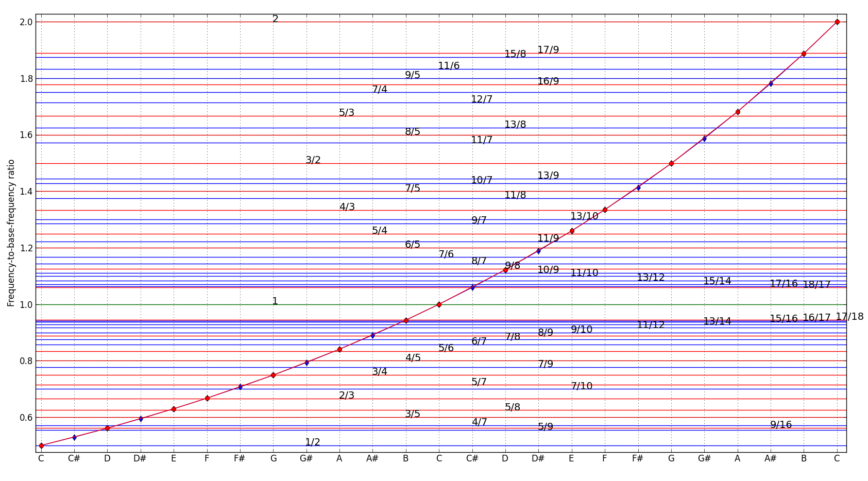This screenshot has height=481, width=868.
Task: Select the 13/9 ratio annotation
Action: (548, 176)
